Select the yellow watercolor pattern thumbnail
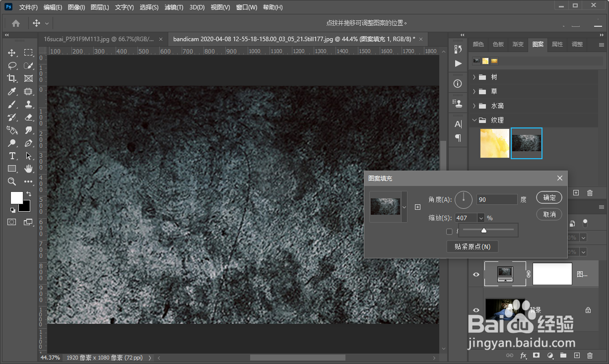Screen dimensions: 609x364 495,143
